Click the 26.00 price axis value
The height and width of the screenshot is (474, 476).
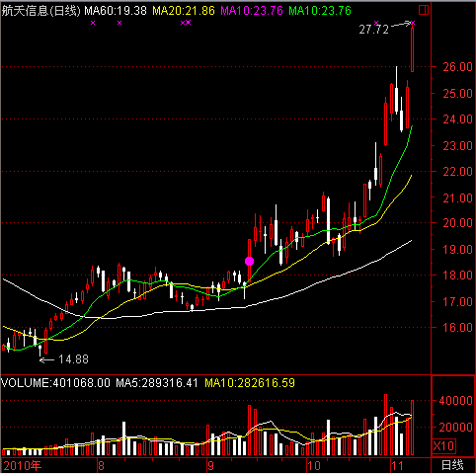458,67
